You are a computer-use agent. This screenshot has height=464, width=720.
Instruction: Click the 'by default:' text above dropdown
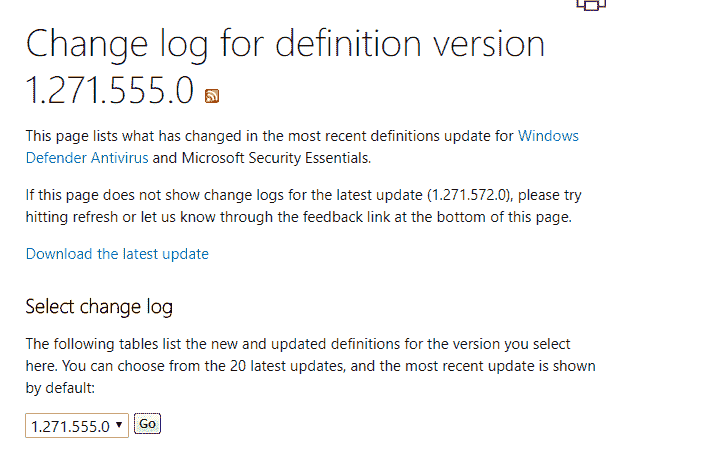[x=60, y=388]
